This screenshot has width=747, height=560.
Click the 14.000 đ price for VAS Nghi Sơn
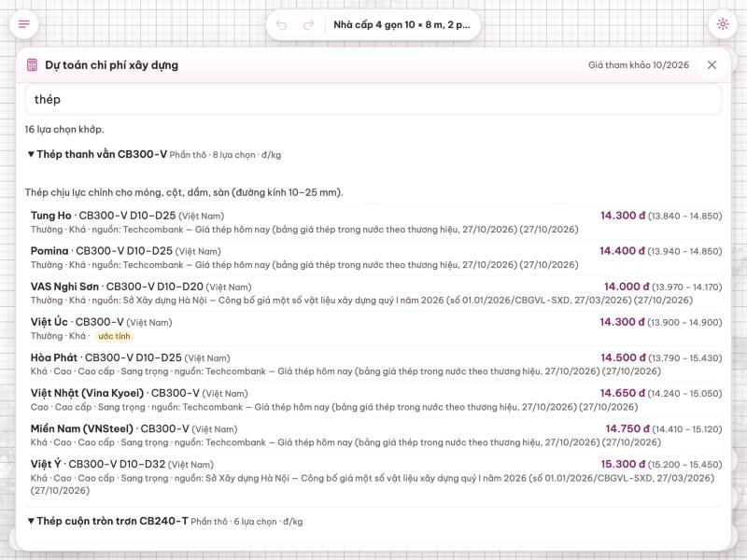pyautogui.click(x=627, y=287)
